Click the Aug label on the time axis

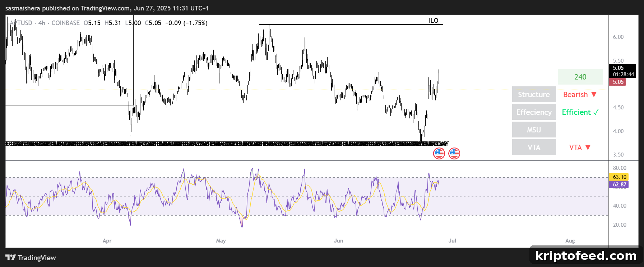[570, 241]
